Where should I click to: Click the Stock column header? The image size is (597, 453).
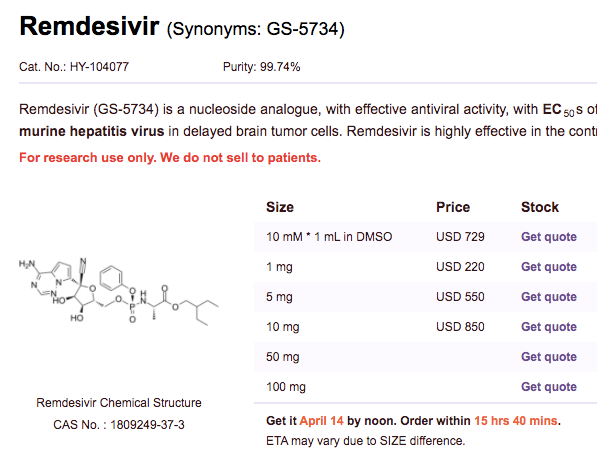(x=540, y=207)
